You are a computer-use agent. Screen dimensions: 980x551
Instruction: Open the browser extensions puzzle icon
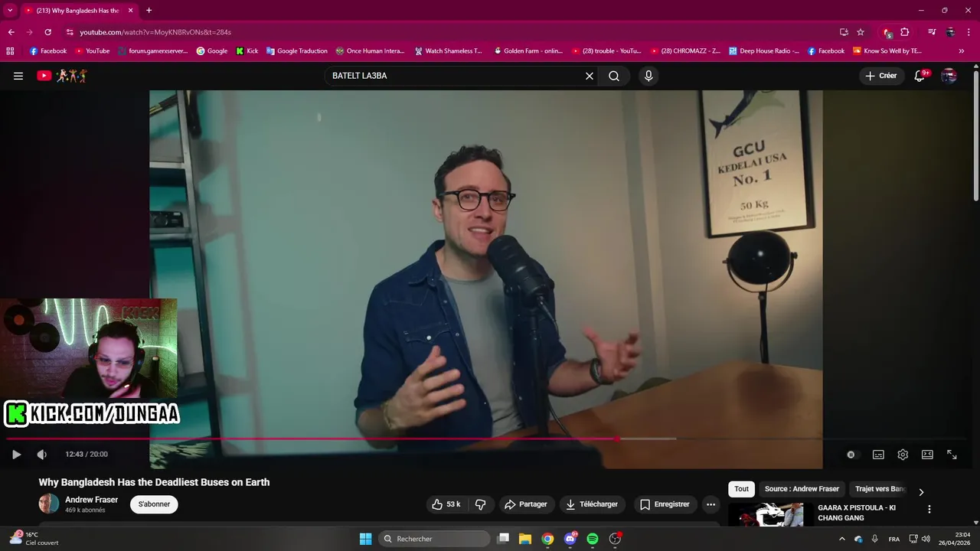point(905,32)
